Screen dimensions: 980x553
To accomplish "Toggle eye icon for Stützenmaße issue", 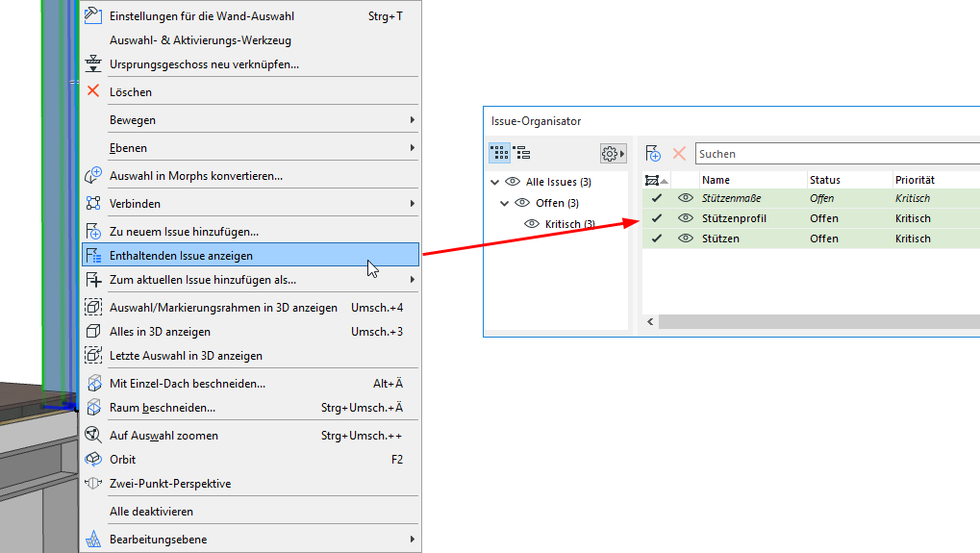I will tap(686, 198).
